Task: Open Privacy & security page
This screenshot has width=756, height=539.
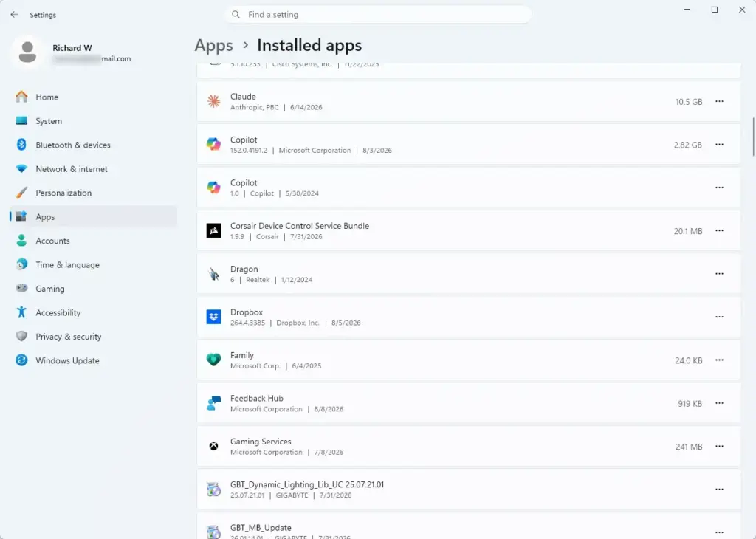Action: pyautogui.click(x=93, y=337)
